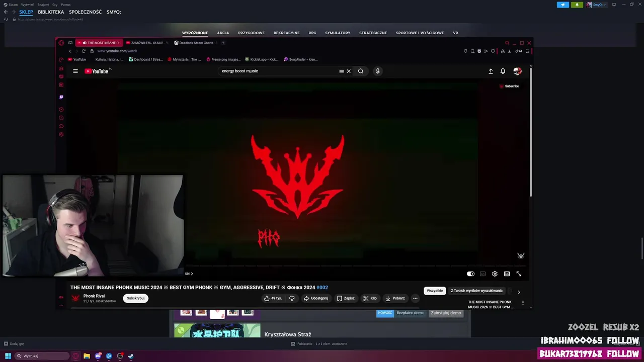Switch to the ZAMÓWIŁEM OUIJA tab
Screen dimensions: 644x362
[x=146, y=43]
